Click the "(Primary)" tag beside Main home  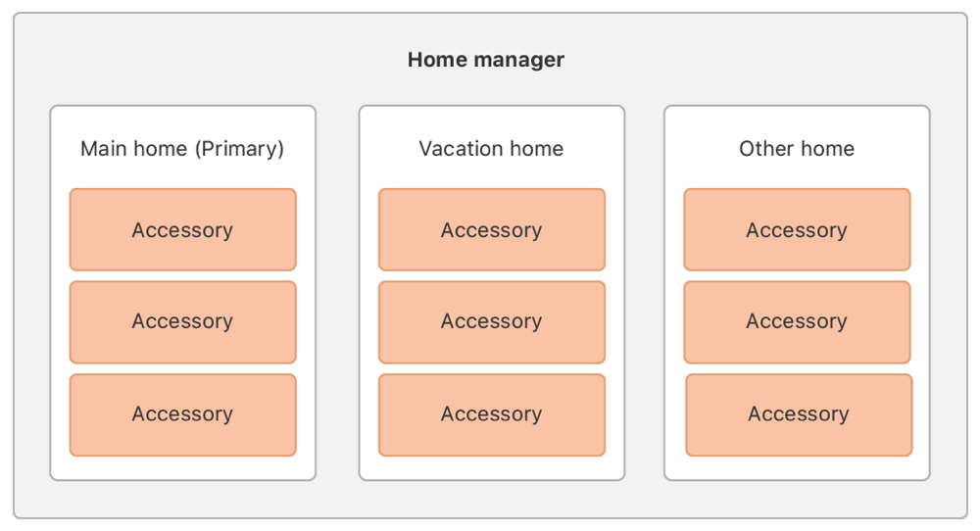click(239, 149)
